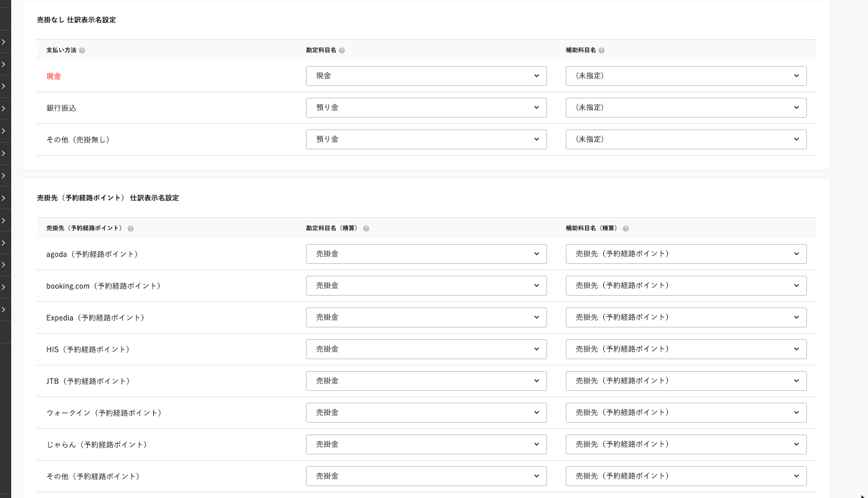The height and width of the screenshot is (498, 868).
Task: Expand ウォークイン 補助科目名（精算） dropdown
Action: [685, 413]
